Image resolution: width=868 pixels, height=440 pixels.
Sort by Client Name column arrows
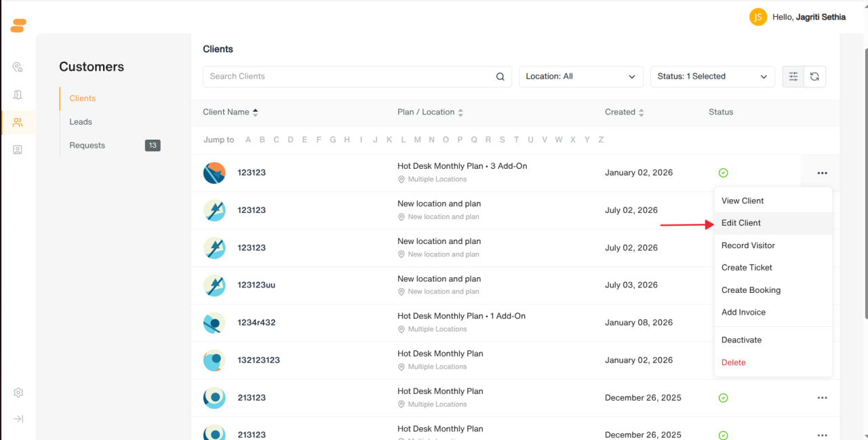(x=256, y=112)
